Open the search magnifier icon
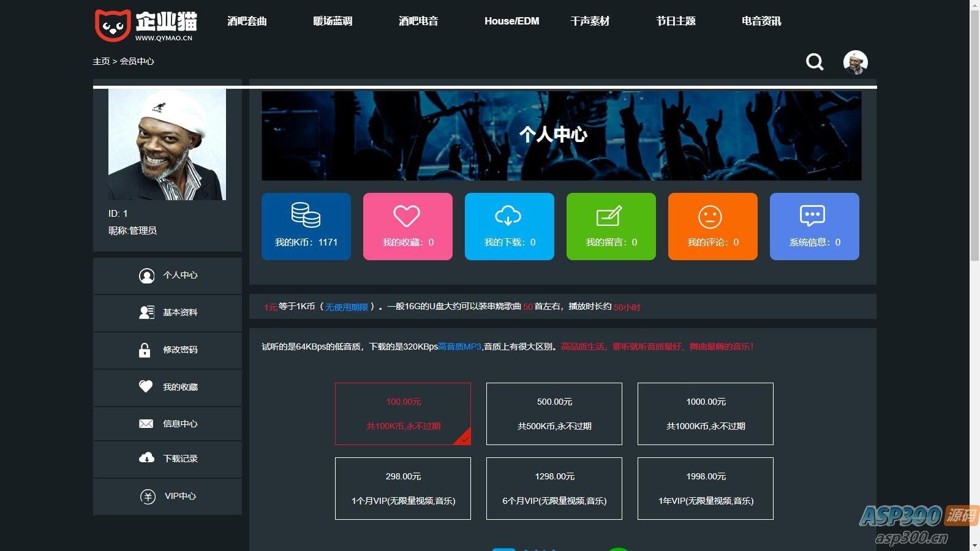 [x=815, y=62]
